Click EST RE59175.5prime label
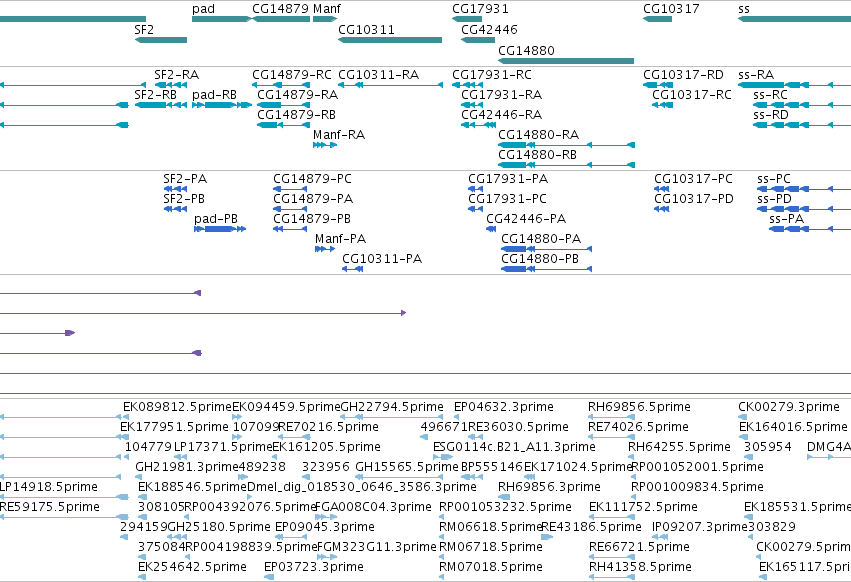851x582 pixels. 49,507
